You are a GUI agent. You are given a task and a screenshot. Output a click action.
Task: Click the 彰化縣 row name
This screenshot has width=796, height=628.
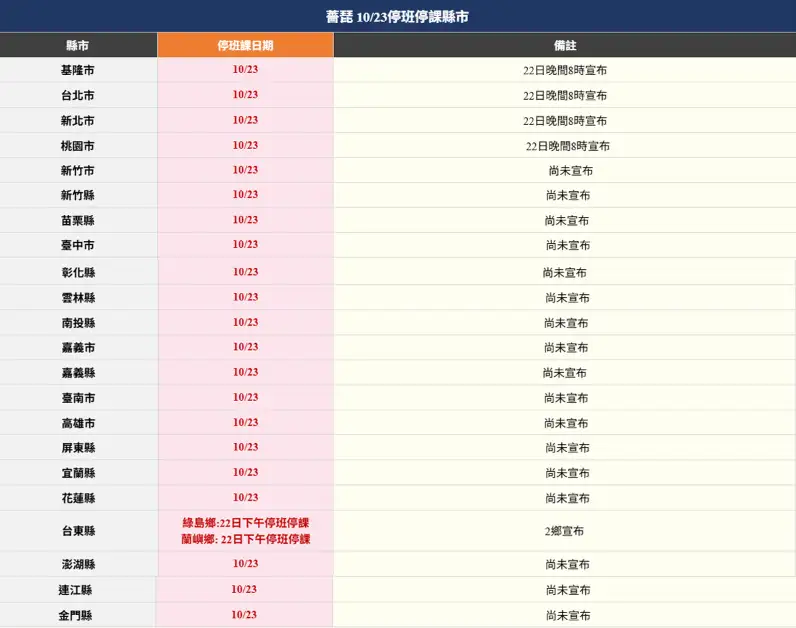79,273
